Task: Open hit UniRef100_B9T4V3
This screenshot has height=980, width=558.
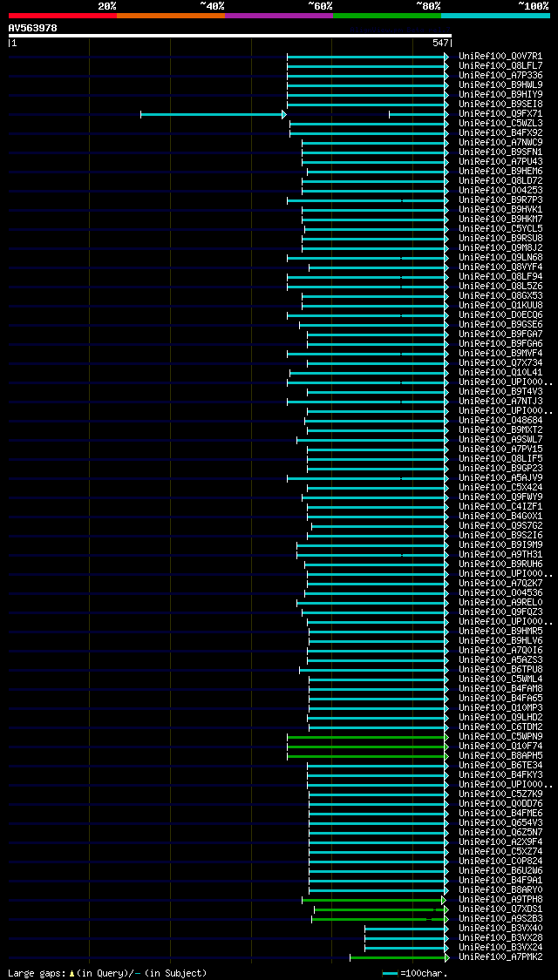Action: [x=500, y=392]
